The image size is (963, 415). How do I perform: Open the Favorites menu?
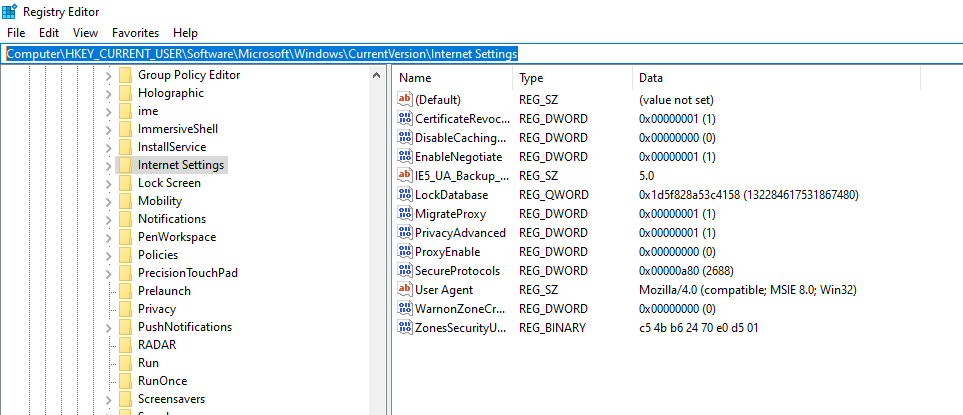(135, 33)
